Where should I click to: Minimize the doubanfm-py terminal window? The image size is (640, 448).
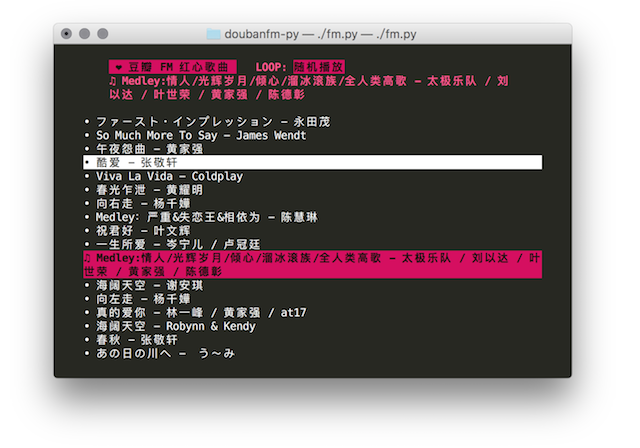[x=84, y=33]
